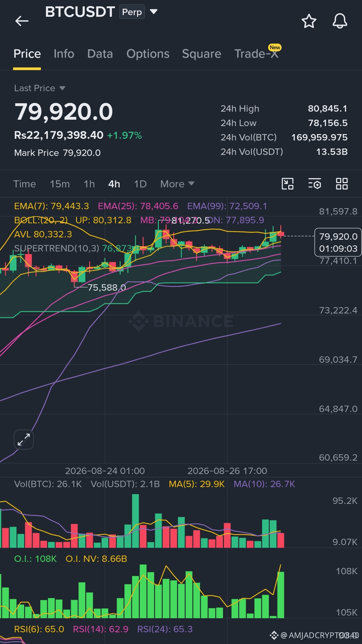
Task: Open the Square tab
Action: coord(201,54)
